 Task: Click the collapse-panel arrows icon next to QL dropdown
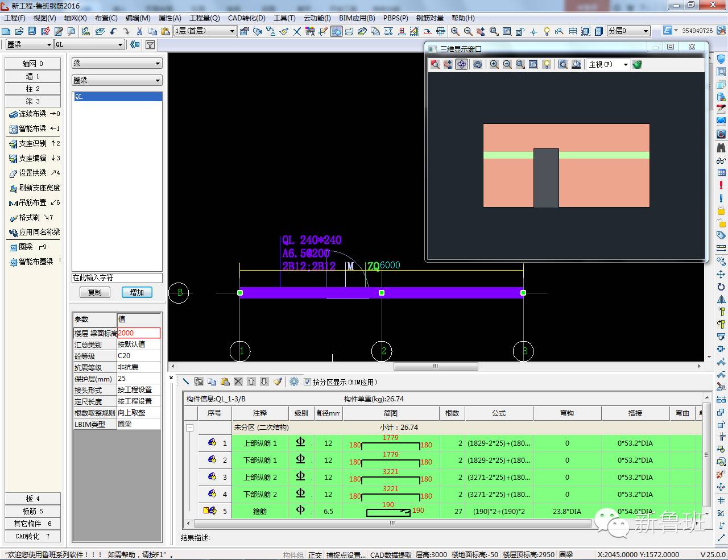click(135, 44)
